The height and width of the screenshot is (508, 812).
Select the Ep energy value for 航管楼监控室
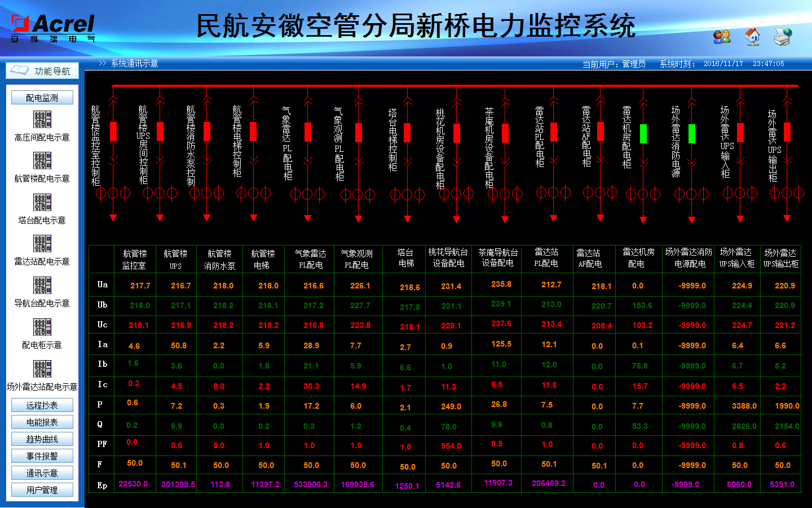coord(135,484)
